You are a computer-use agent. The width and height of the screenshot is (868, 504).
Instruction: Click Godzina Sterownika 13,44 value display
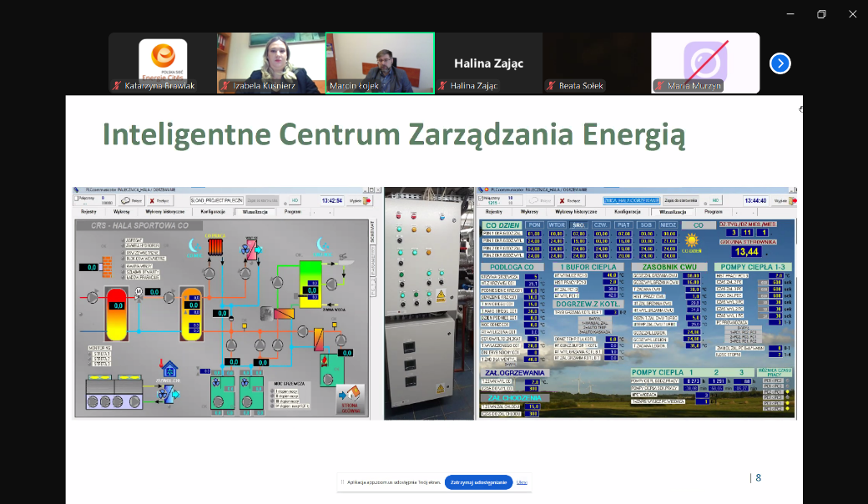pos(744,252)
